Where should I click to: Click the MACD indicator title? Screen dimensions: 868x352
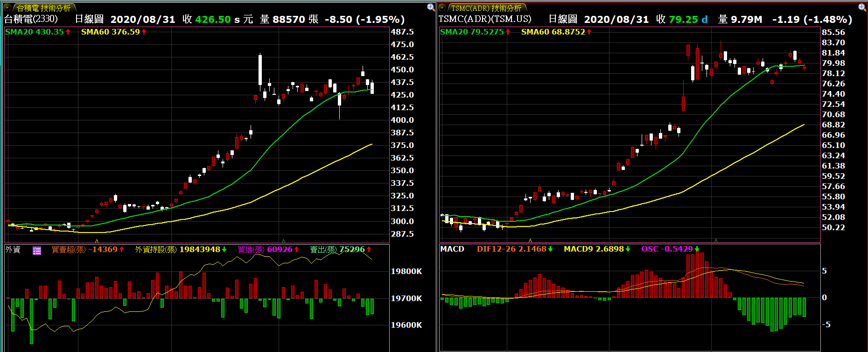[452, 249]
